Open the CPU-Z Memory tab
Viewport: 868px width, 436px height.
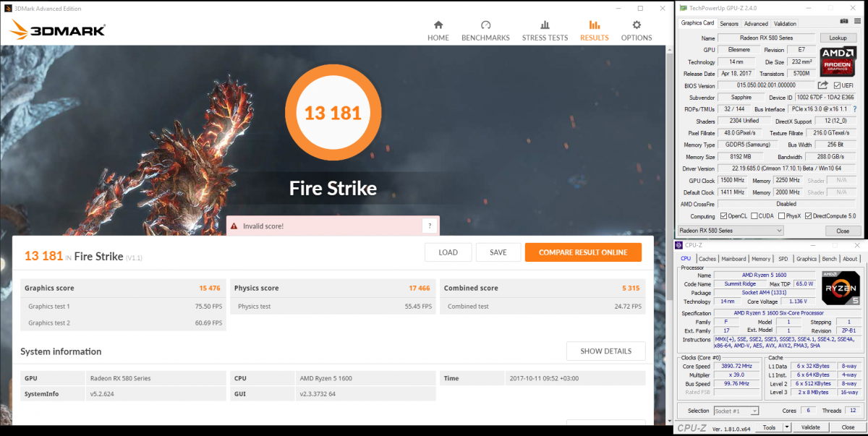[x=761, y=258]
